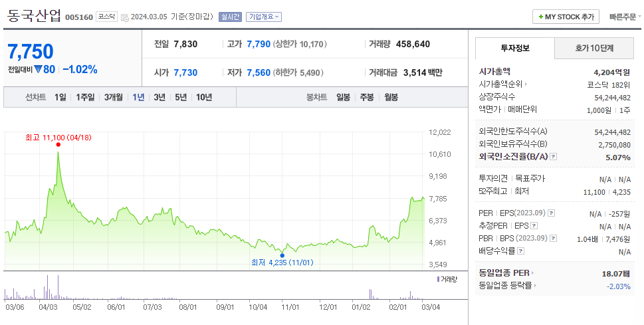Click 시가 value 7,730
Screen dimensions: 644x325
185,72
